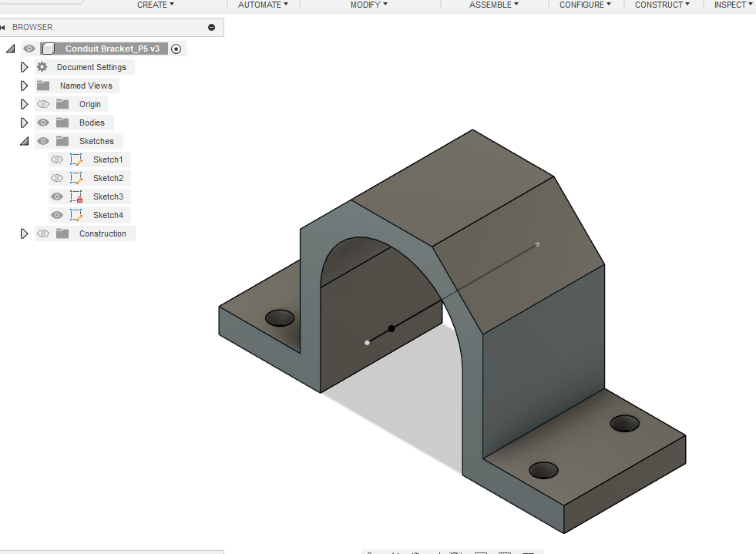The image size is (756, 554).
Task: Open the Document Settings gear icon
Action: pyautogui.click(x=44, y=66)
